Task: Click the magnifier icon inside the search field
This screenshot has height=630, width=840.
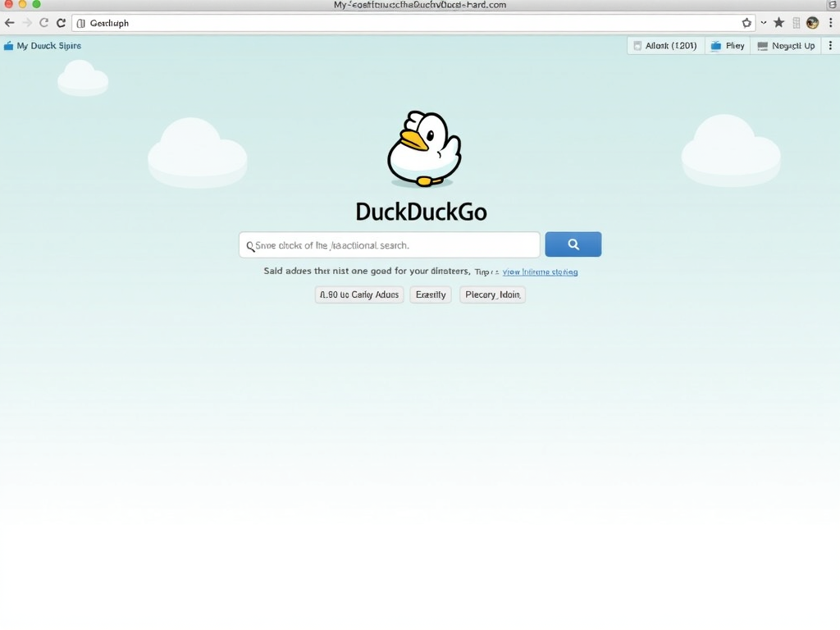Action: (250, 246)
